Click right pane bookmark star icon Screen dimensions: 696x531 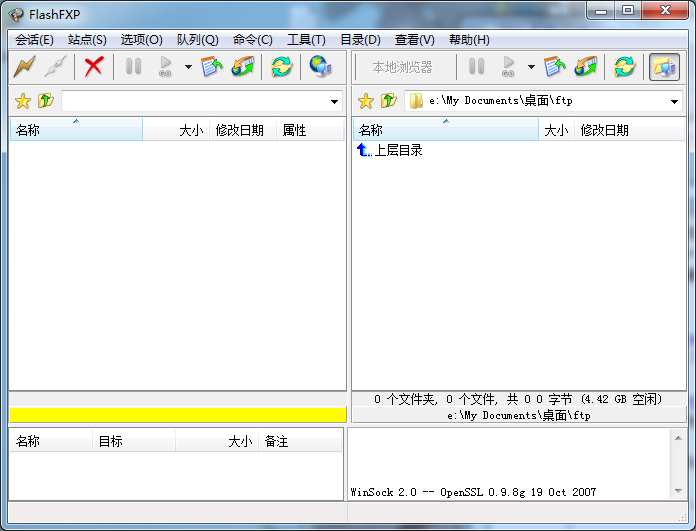pos(366,101)
